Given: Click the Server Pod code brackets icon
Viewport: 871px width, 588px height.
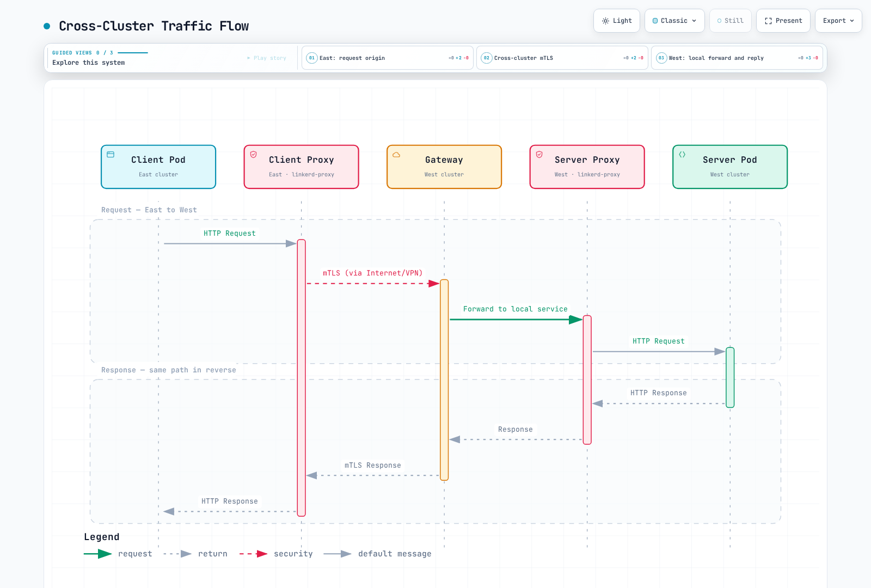Looking at the screenshot, I should [682, 155].
